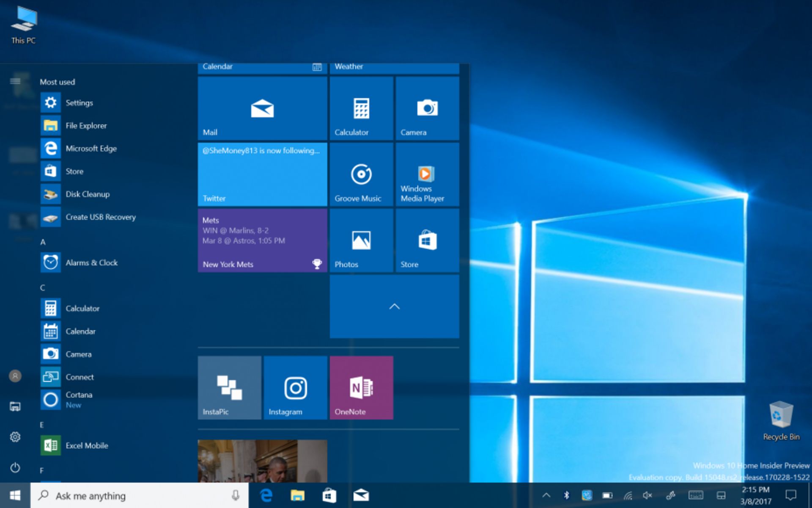Open Microsoft Edge from the taskbar
Viewport: 812px width, 508px height.
point(266,495)
